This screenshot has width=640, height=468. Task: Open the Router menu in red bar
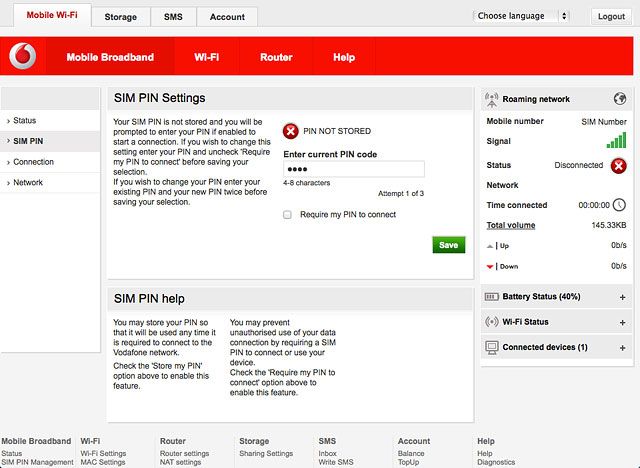point(276,57)
